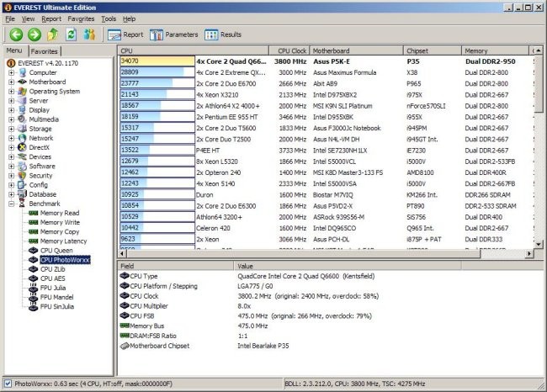Toggle the PhotoWorxx status bar checkbox

8,384
